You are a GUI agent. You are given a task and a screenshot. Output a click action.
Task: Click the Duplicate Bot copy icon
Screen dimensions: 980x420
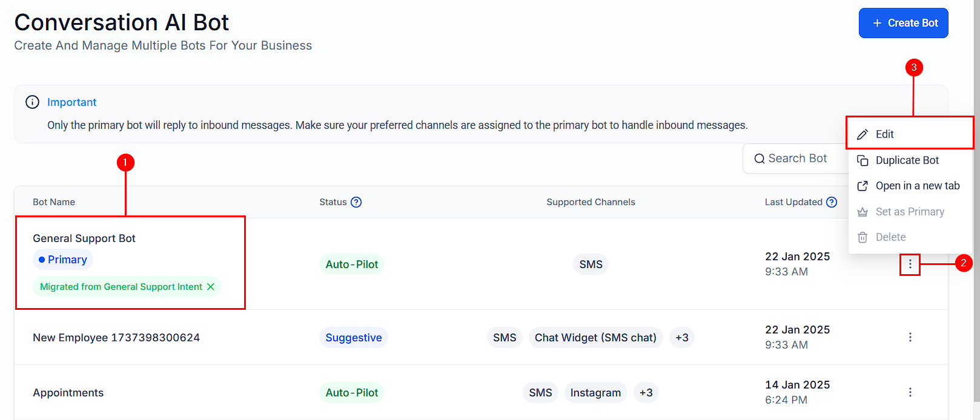pyautogui.click(x=862, y=160)
